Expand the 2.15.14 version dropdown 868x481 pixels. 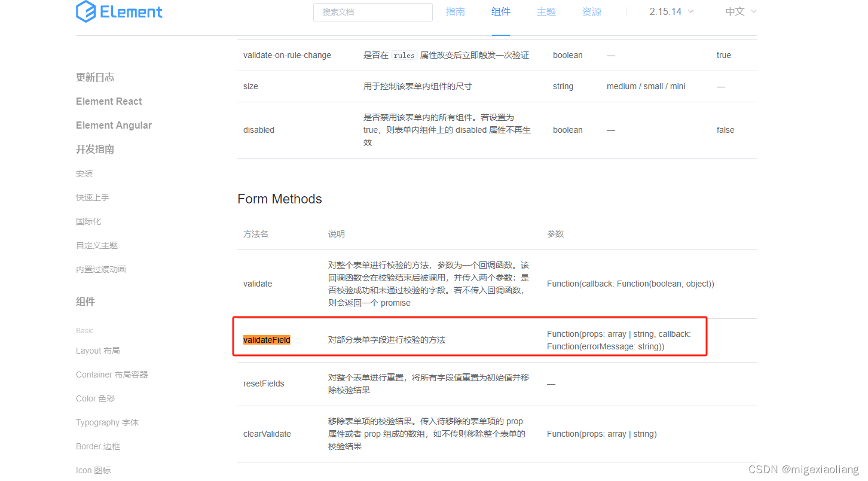[x=672, y=12]
